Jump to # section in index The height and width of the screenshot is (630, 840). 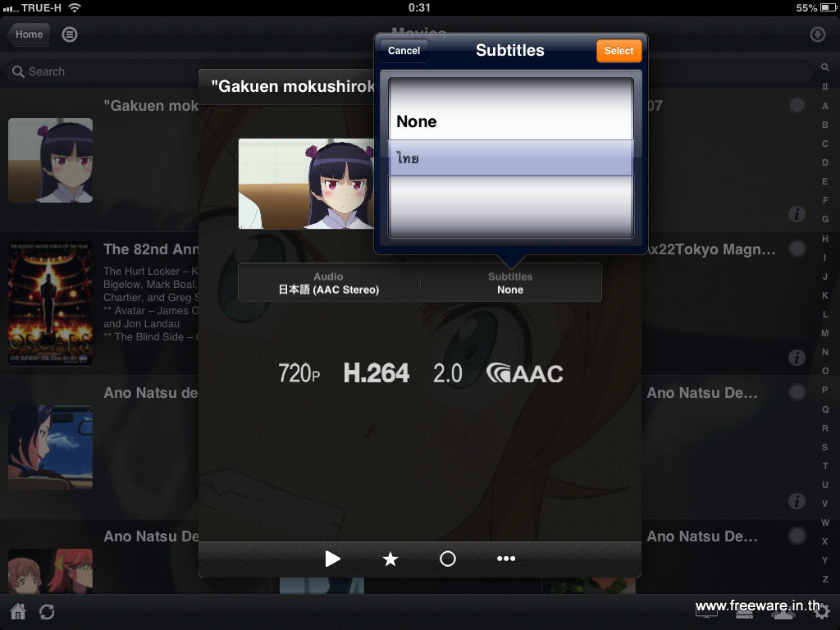click(825, 87)
